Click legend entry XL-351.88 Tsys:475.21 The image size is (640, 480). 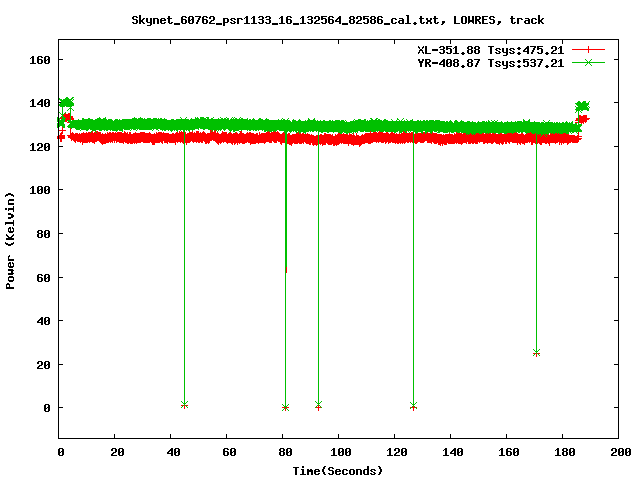click(x=490, y=50)
